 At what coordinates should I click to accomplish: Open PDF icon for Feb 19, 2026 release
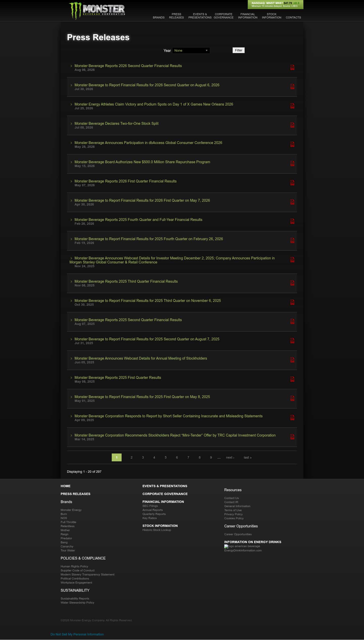point(292,240)
